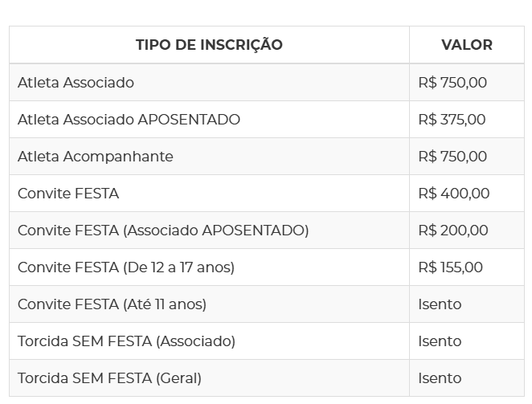This screenshot has width=532, height=404.
Task: Select Convite FESTA (Até 11 anos) cell
Action: tap(112, 304)
